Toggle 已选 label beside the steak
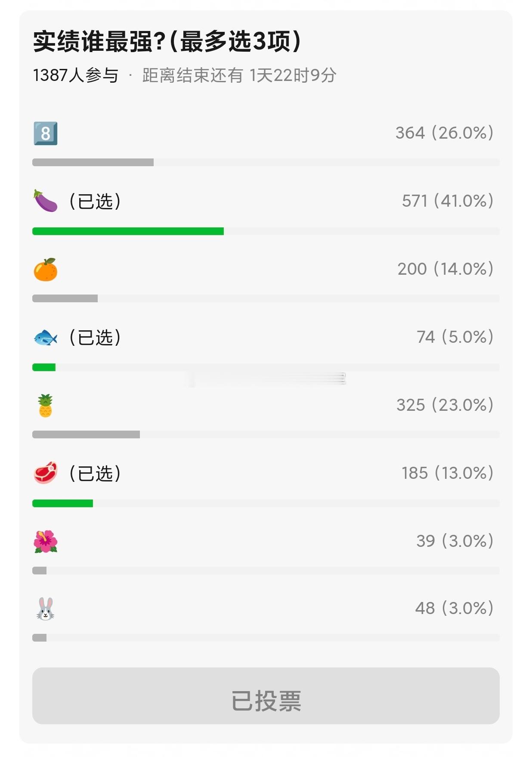 coord(95,474)
